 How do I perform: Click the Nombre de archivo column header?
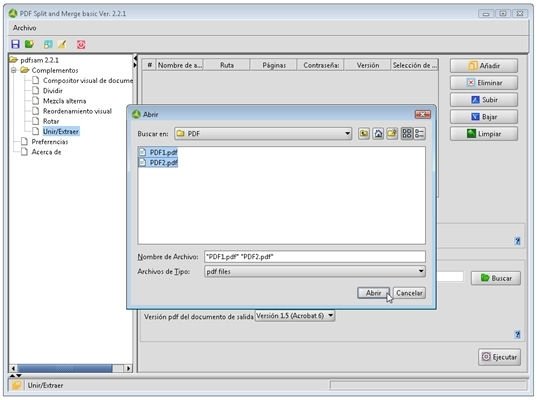(180, 65)
